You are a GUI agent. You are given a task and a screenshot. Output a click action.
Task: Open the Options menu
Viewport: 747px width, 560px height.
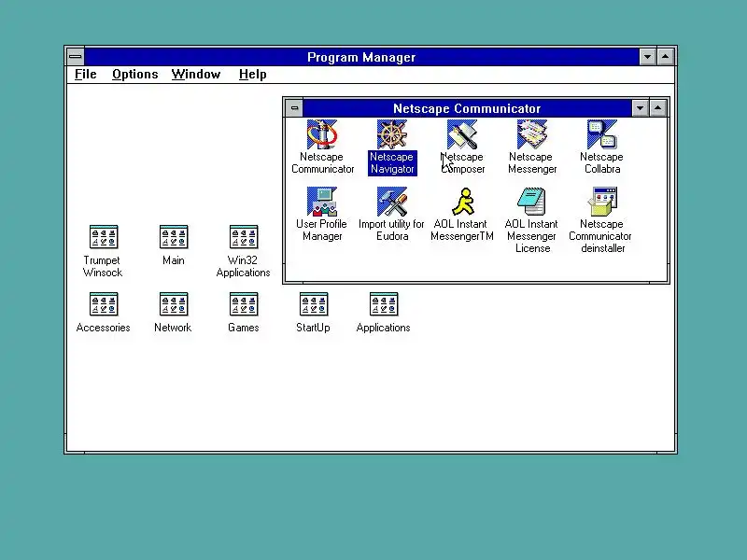pyautogui.click(x=134, y=75)
